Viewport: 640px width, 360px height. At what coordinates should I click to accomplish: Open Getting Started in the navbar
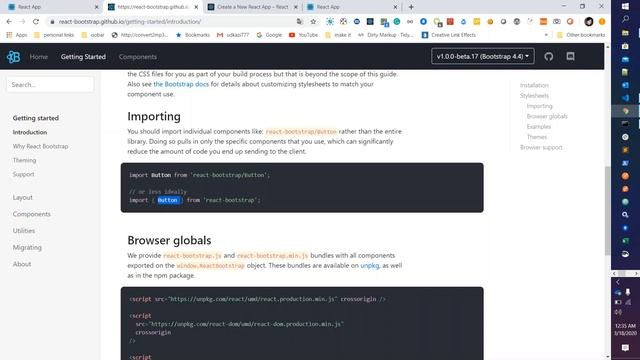point(83,57)
